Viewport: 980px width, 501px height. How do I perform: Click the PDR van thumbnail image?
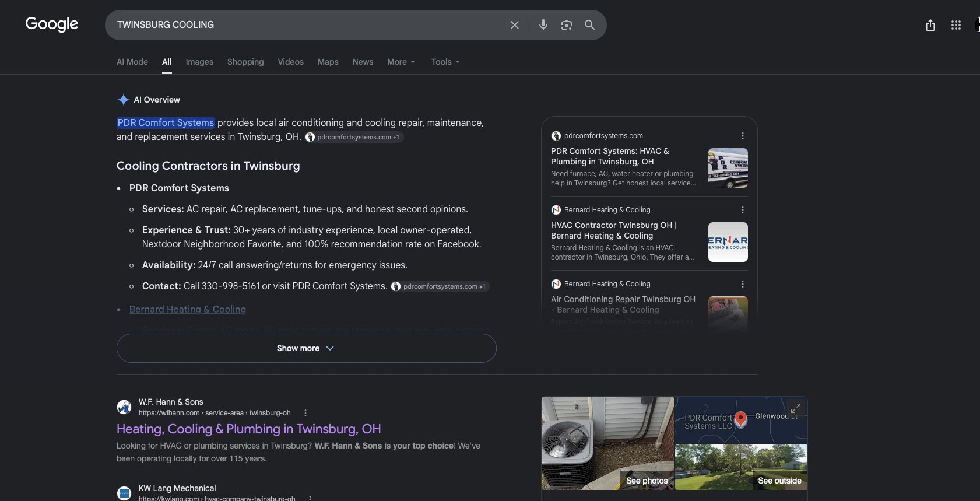click(x=728, y=168)
